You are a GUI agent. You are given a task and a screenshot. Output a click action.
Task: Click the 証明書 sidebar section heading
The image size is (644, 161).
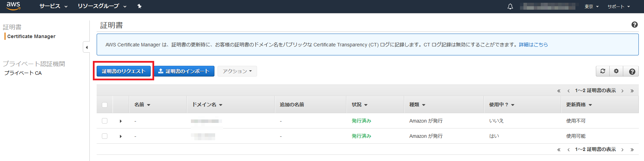point(12,27)
